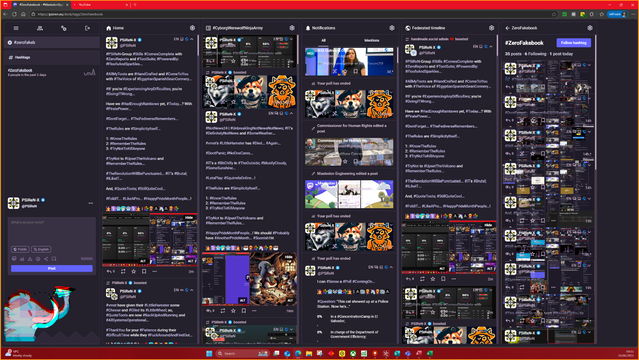Screen dimensions: 639x360
Task: Switch to the Mentions tab in Notifications
Action: (371, 40)
